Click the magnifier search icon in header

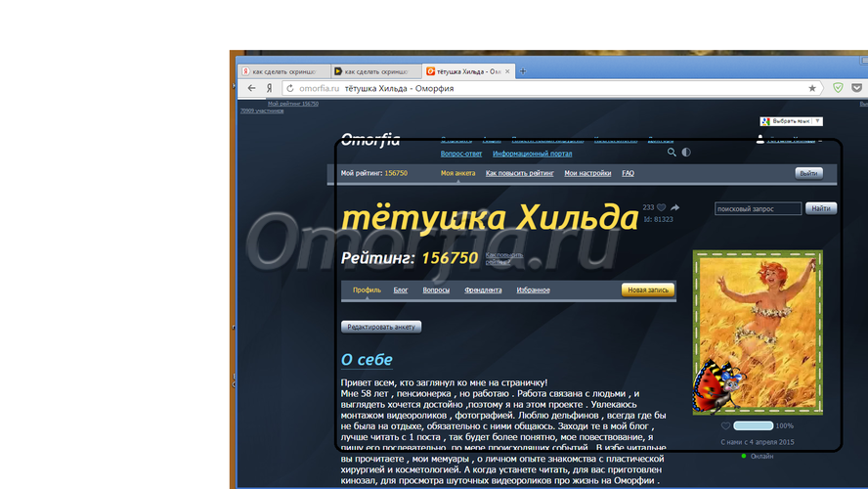click(x=672, y=153)
